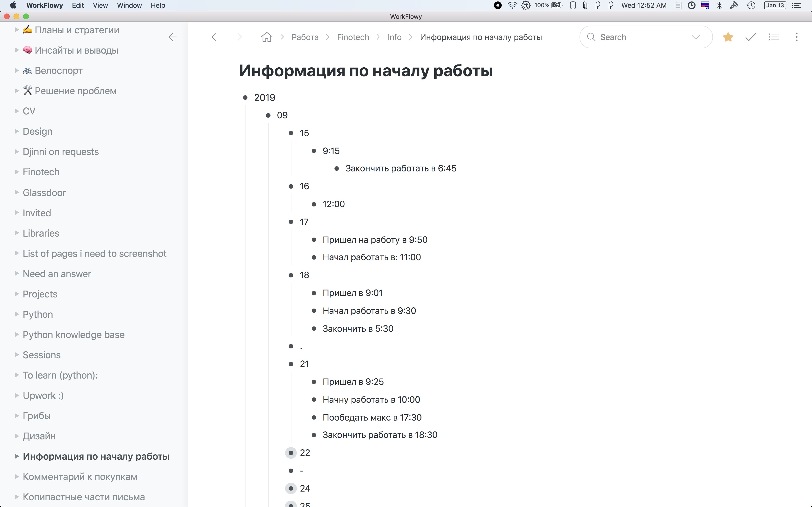This screenshot has height=507, width=812.
Task: Collapse sidebar with left arrow icon
Action: coord(173,37)
